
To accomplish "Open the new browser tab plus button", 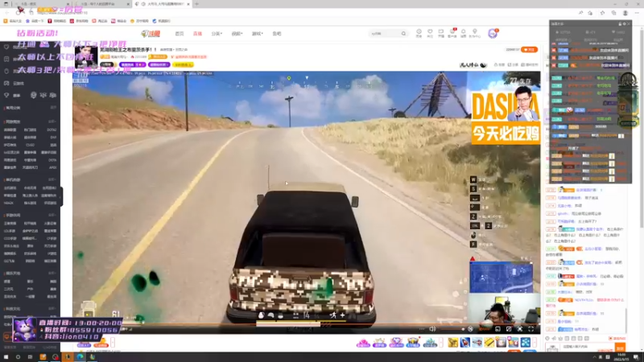I will pyautogui.click(x=196, y=4).
